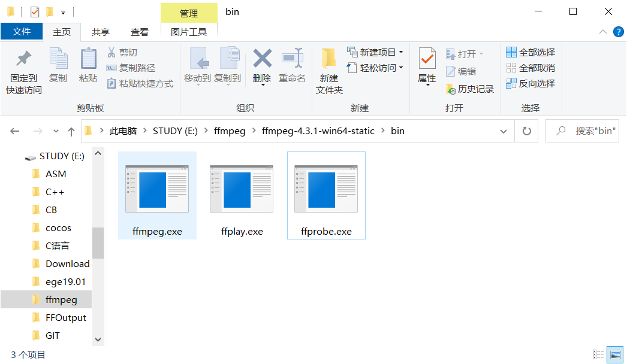Click navigation pane scroll-up arrow
The image size is (627, 364).
tap(98, 153)
